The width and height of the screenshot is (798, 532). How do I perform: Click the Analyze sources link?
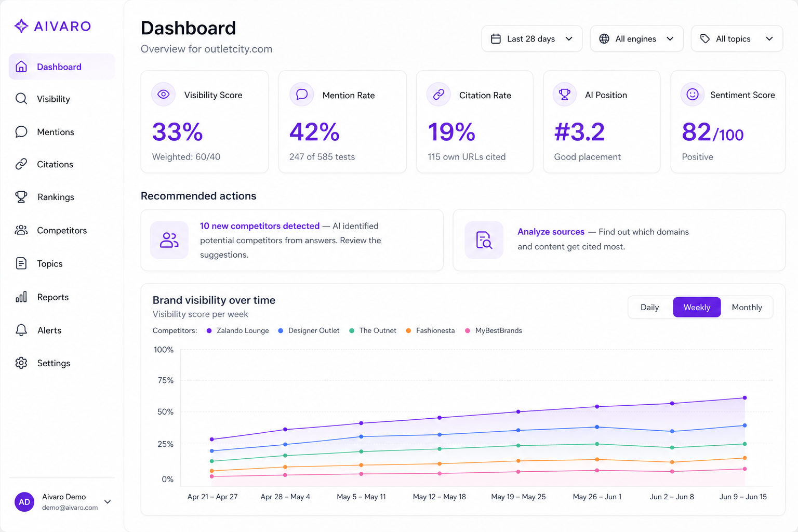point(551,232)
